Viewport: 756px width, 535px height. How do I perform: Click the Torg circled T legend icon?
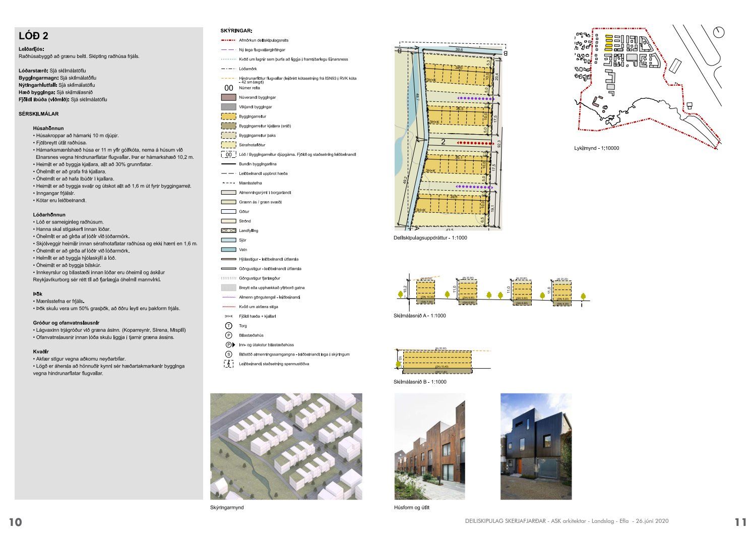point(228,326)
